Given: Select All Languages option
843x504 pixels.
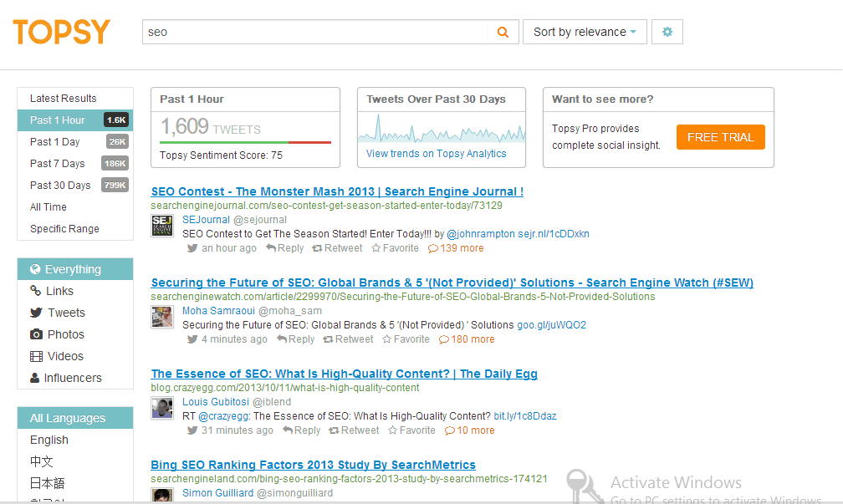Looking at the screenshot, I should click(75, 418).
